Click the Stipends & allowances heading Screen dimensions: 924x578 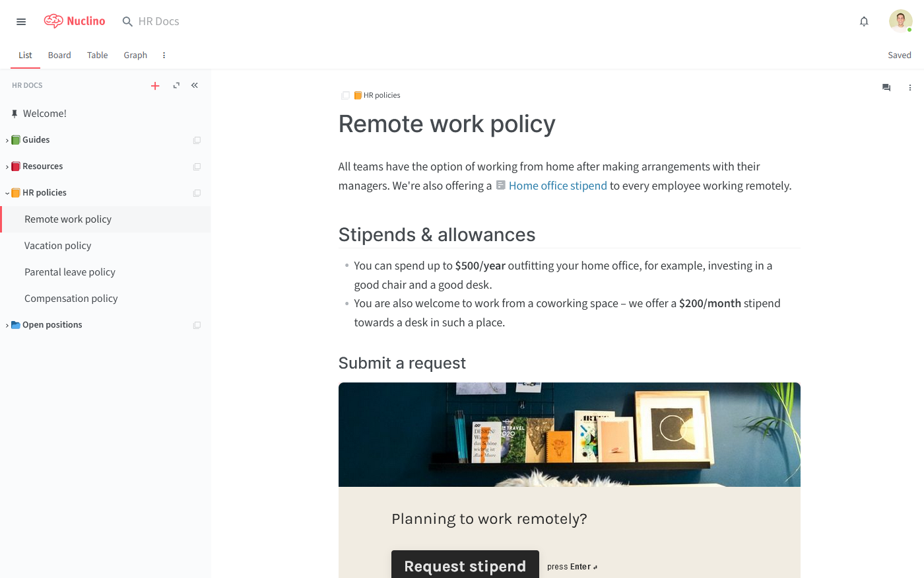[x=437, y=235]
